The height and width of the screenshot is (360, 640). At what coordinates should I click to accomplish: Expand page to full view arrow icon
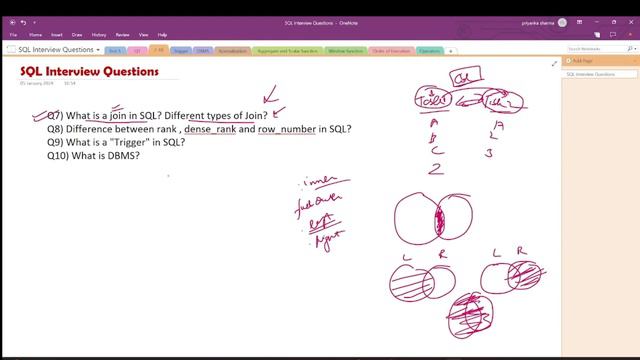[x=554, y=64]
